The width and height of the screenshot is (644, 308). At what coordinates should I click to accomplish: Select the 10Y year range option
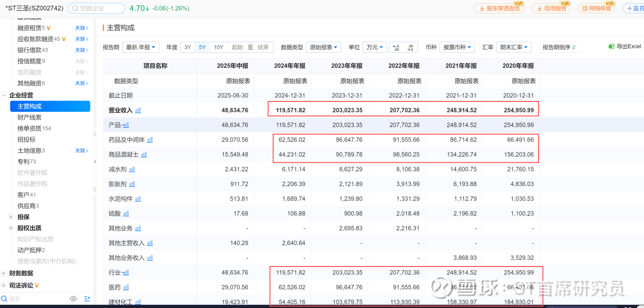(218, 47)
